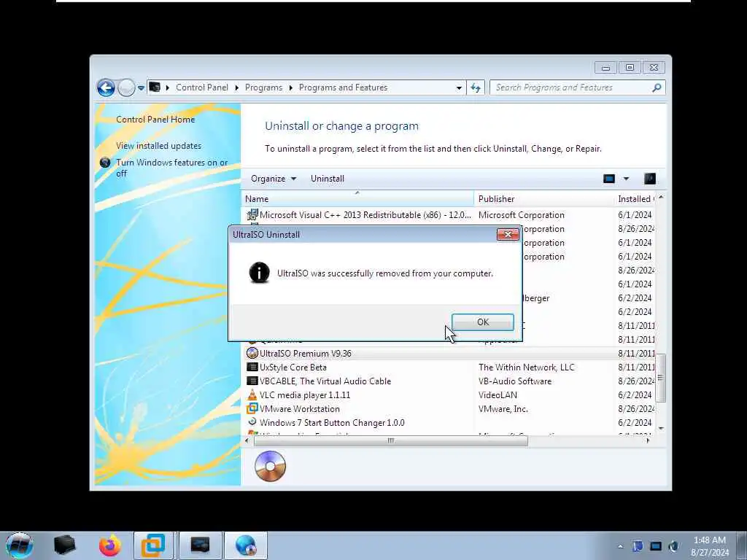Open Control Panel Home link
Image resolution: width=747 pixels, height=560 pixels.
(x=155, y=120)
